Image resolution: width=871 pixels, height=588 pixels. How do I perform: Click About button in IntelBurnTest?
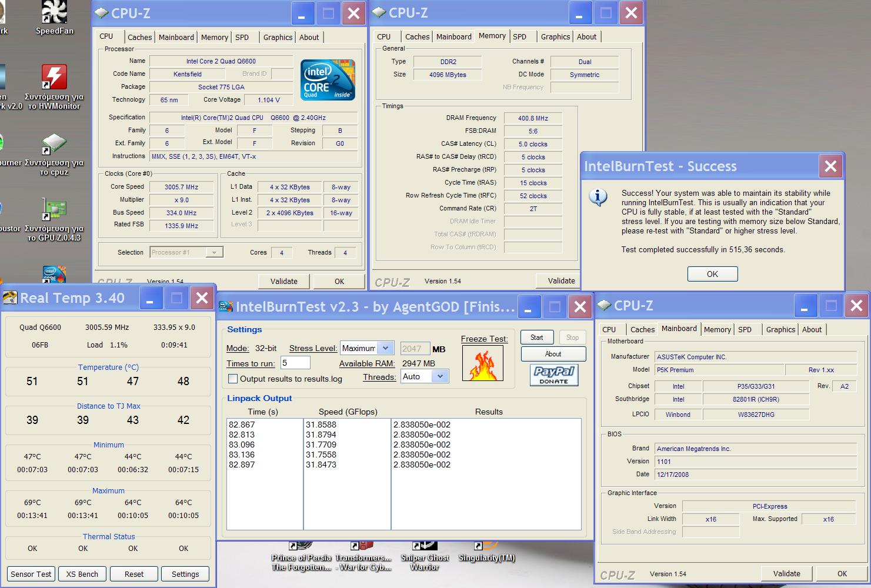pyautogui.click(x=553, y=354)
